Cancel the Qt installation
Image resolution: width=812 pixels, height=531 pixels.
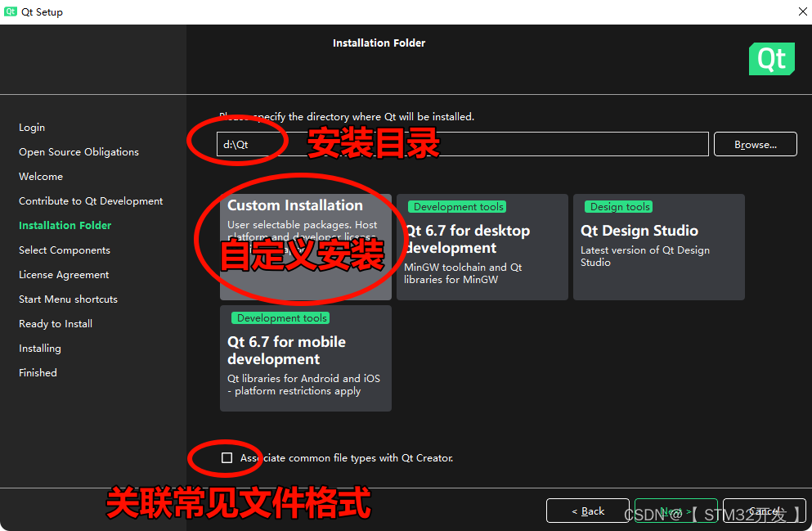(765, 511)
